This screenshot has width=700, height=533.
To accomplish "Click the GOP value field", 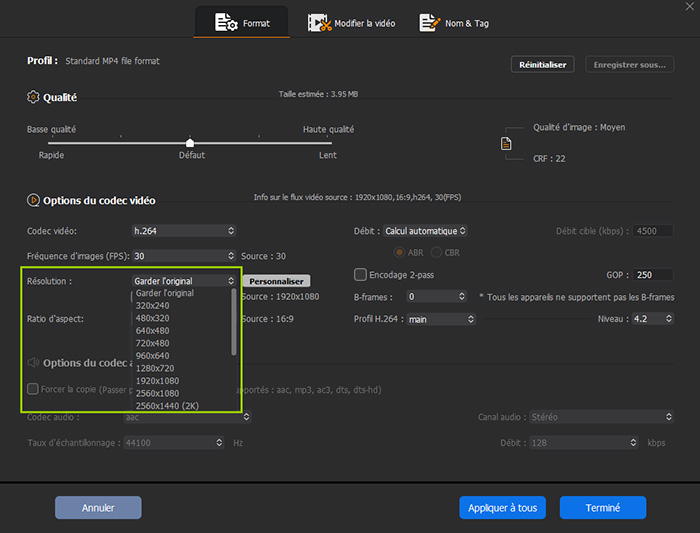I will [x=653, y=275].
